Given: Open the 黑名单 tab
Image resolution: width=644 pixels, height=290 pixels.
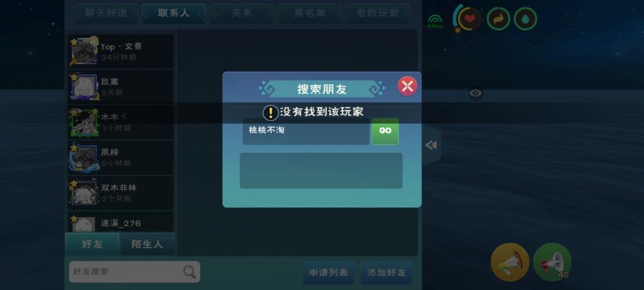Looking at the screenshot, I should [310, 13].
